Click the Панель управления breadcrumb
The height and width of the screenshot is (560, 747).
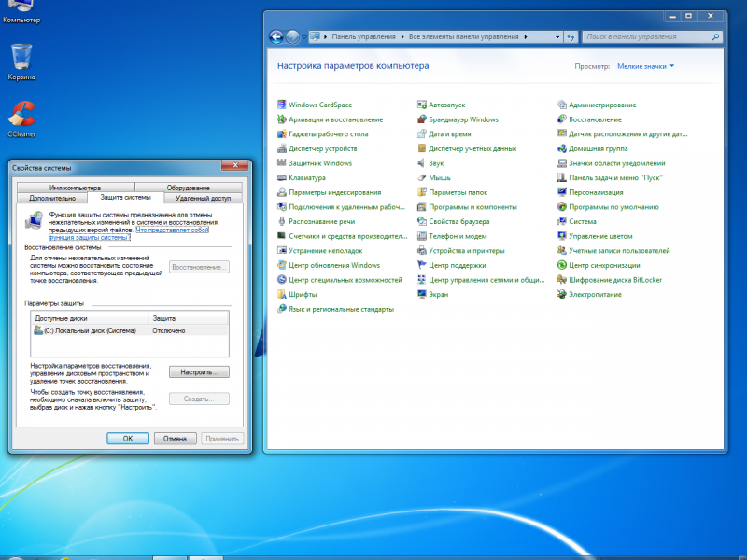click(363, 36)
